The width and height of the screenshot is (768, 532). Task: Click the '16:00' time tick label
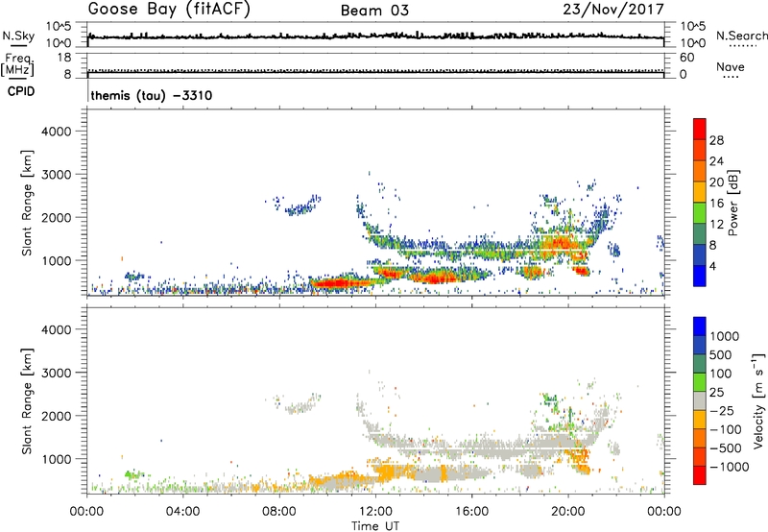click(471, 512)
